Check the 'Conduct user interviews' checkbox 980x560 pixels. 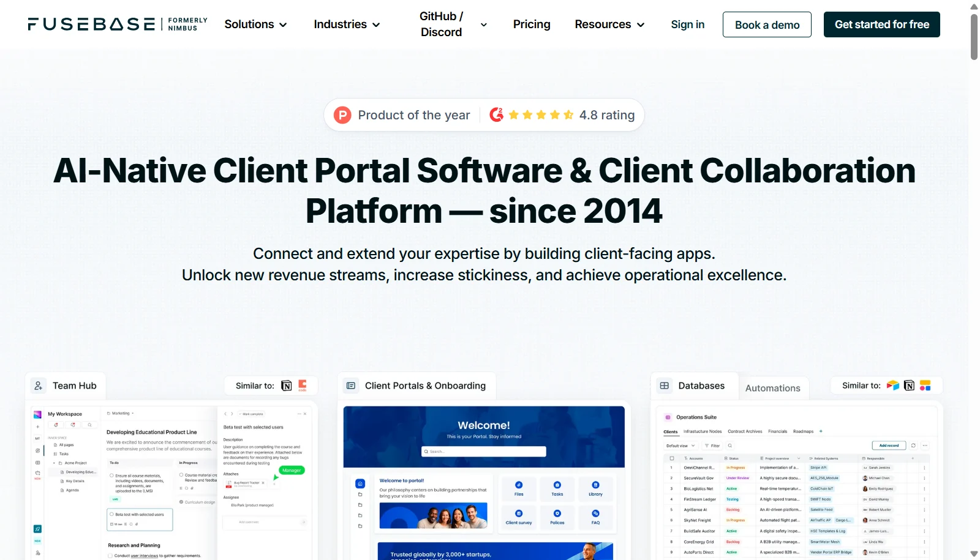[110, 556]
